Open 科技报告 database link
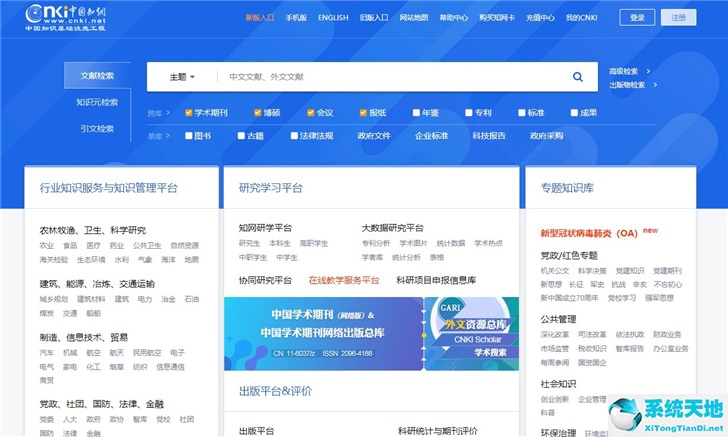Image resolution: width=728 pixels, height=437 pixels. tap(489, 136)
